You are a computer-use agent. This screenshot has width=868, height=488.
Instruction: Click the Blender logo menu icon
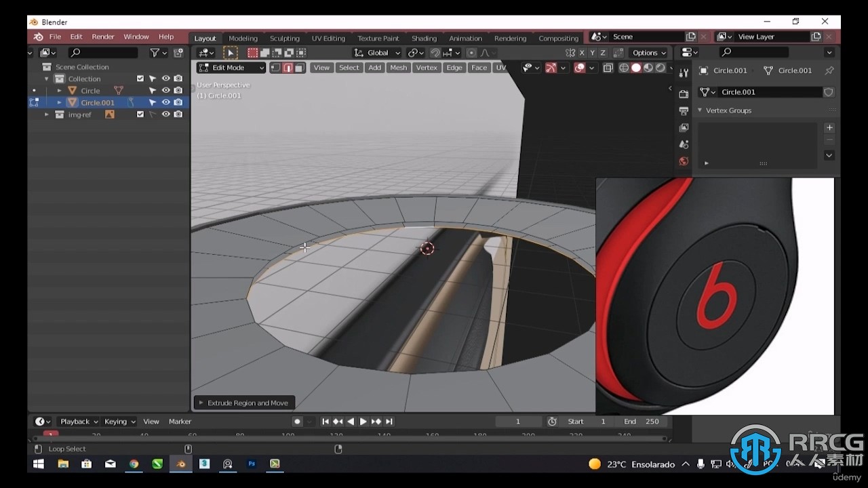coord(39,37)
